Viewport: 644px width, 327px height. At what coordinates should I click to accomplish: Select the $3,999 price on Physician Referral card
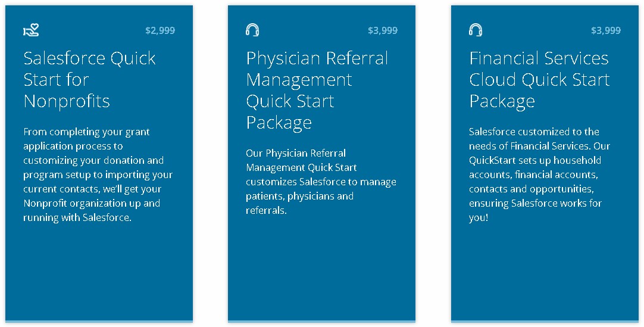coord(383,30)
